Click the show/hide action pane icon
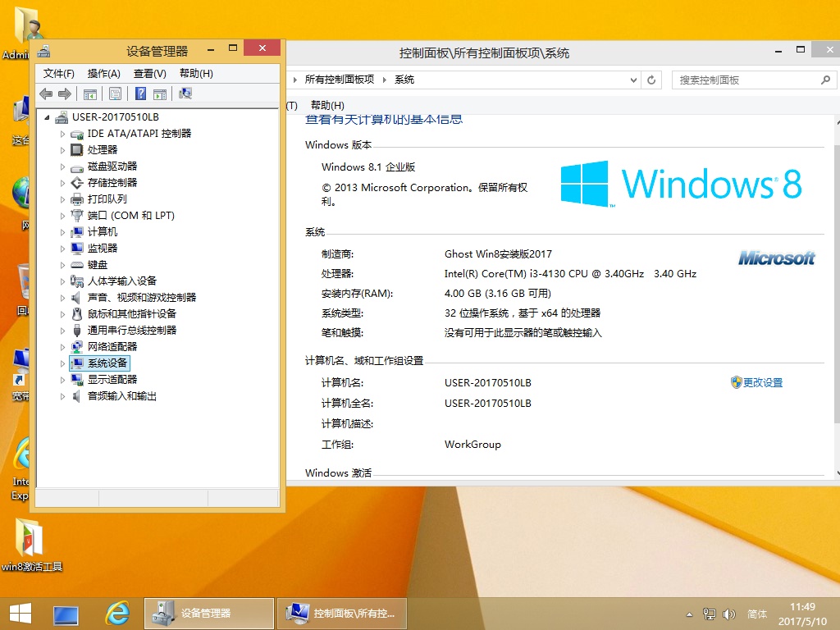This screenshot has height=630, width=840. (160, 94)
